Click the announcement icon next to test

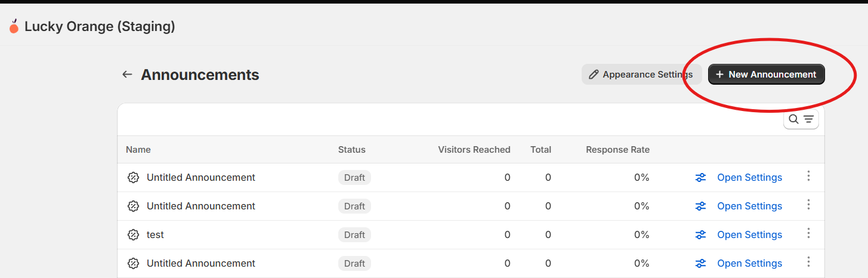134,234
